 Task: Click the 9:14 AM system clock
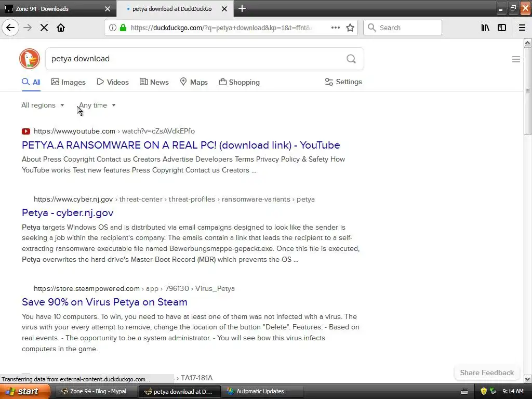(513, 391)
